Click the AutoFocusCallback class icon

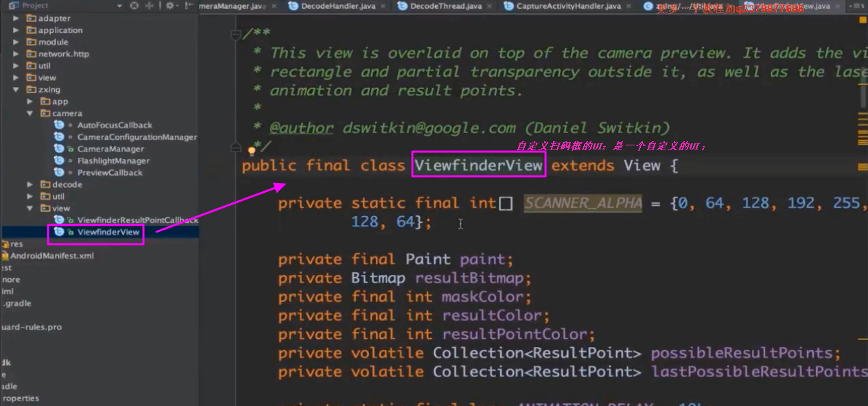pyautogui.click(x=59, y=125)
